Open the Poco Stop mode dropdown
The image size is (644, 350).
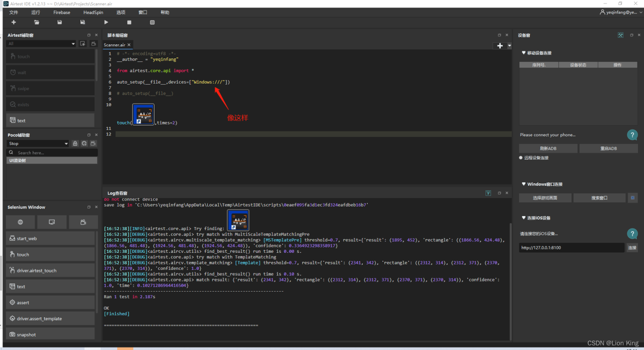[38, 144]
